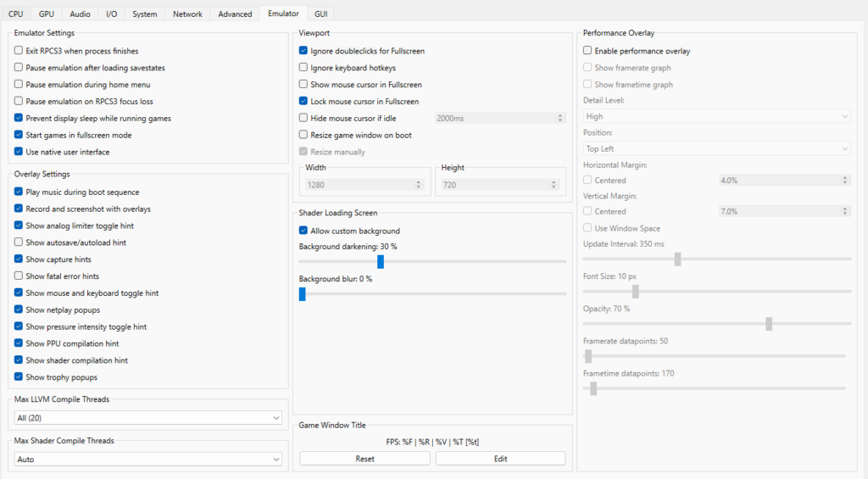
Task: Reset the Game Window Title format
Action: 364,459
